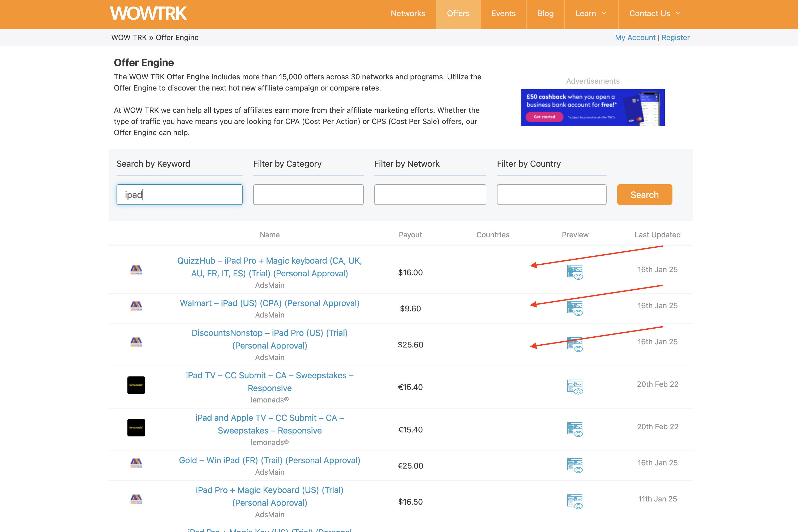798x532 pixels.
Task: Click WOW TRK breadcrumb link
Action: click(129, 38)
